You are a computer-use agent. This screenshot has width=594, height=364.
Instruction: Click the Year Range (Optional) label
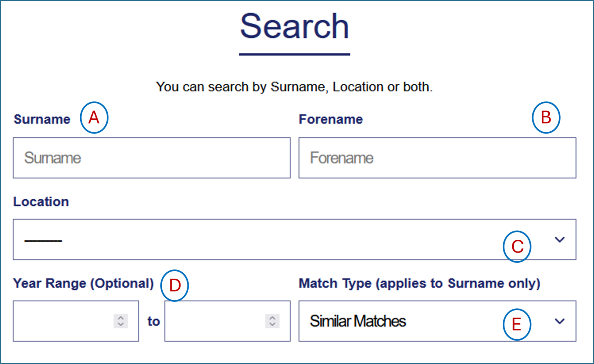84,283
